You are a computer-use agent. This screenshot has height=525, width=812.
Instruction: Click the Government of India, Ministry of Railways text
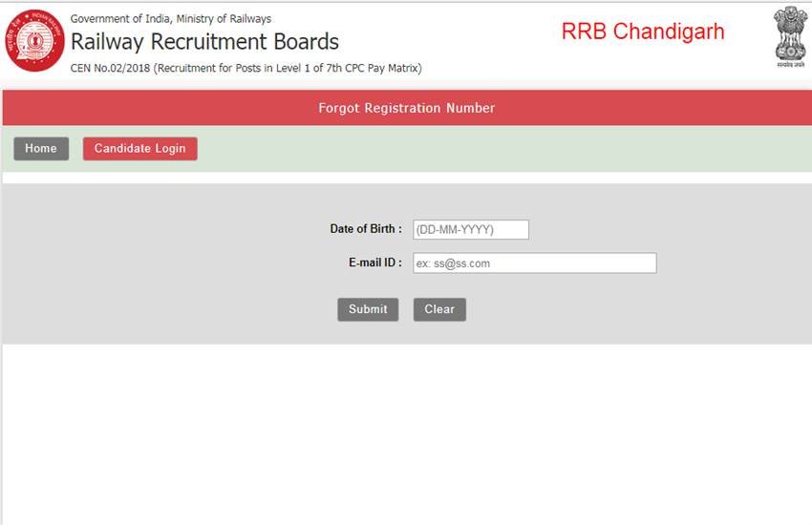click(170, 19)
